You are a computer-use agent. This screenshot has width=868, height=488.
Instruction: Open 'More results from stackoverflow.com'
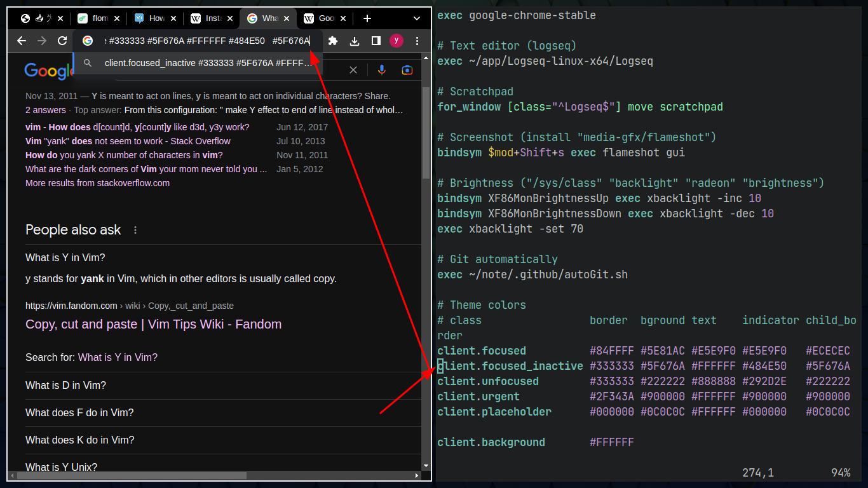pos(97,183)
